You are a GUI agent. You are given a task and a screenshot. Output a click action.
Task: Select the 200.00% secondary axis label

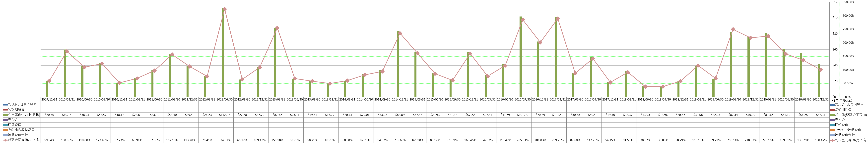click(x=848, y=43)
